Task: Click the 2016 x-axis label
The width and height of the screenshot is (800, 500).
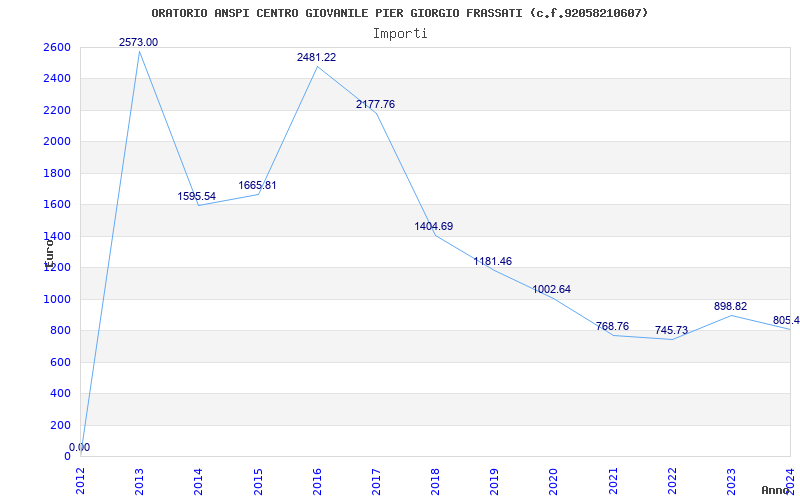Action: point(317,481)
